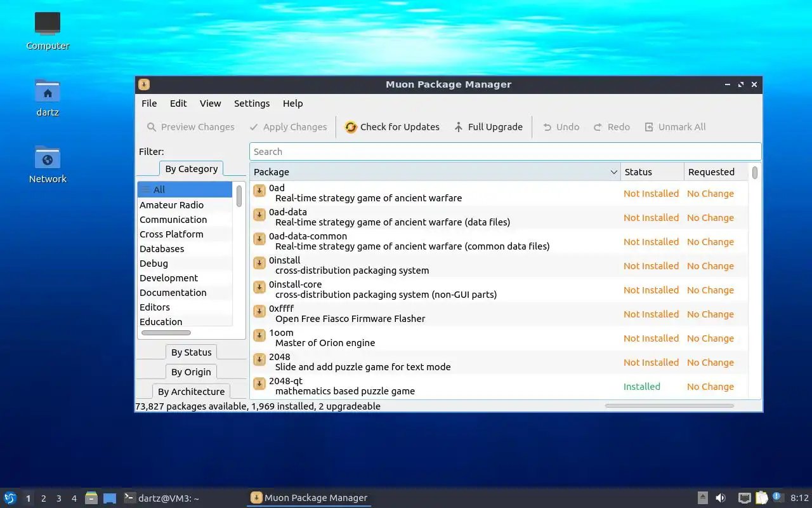The image size is (812, 508).
Task: Open the Computer desktop icon
Action: [48, 30]
